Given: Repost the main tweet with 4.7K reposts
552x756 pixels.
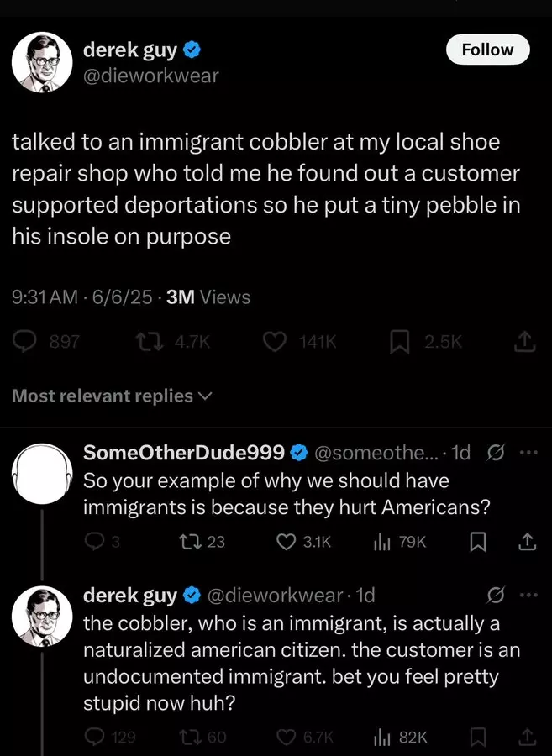Looking at the screenshot, I should point(150,343).
